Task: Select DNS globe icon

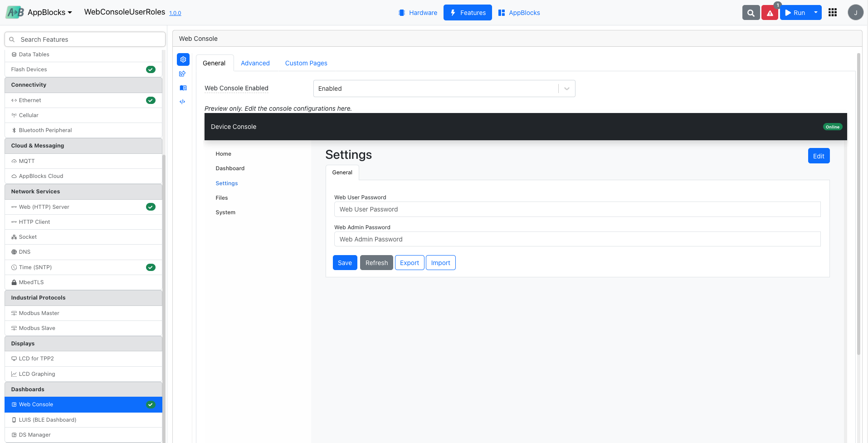Action: pos(14,252)
